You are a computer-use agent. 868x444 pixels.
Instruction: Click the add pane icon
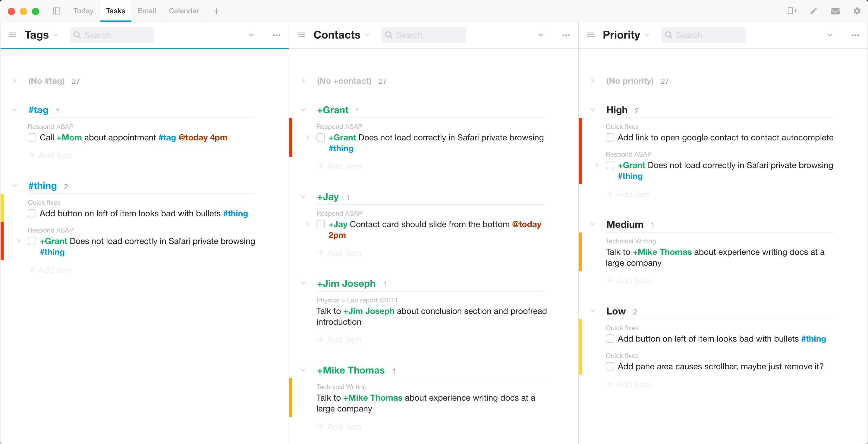click(792, 11)
